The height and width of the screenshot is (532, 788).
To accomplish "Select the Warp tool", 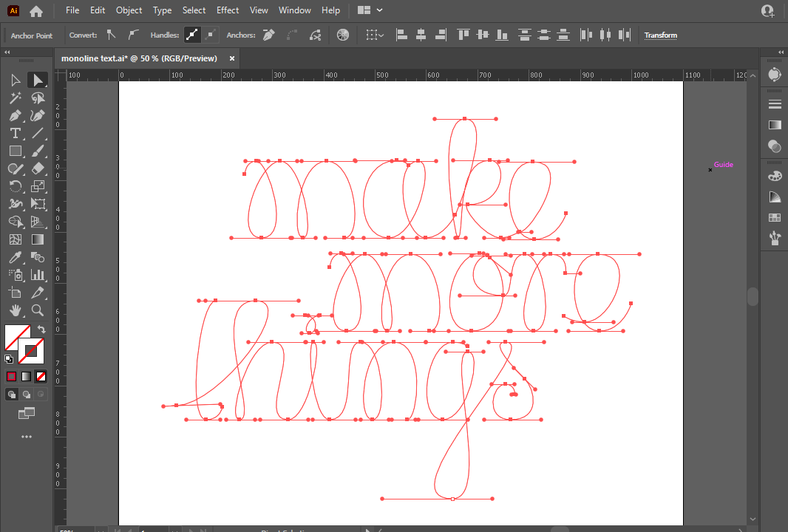I will (x=16, y=204).
